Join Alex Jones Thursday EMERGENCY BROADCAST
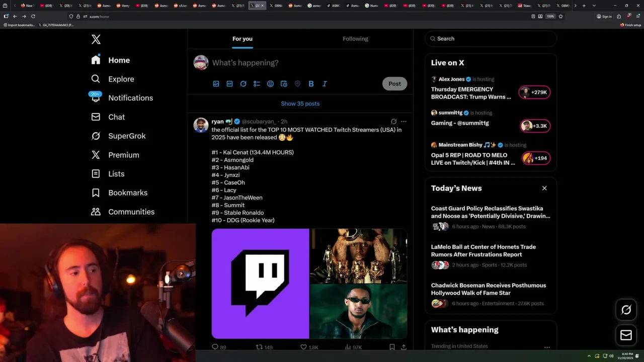Image resolution: width=644 pixels, height=362 pixels. (471, 93)
